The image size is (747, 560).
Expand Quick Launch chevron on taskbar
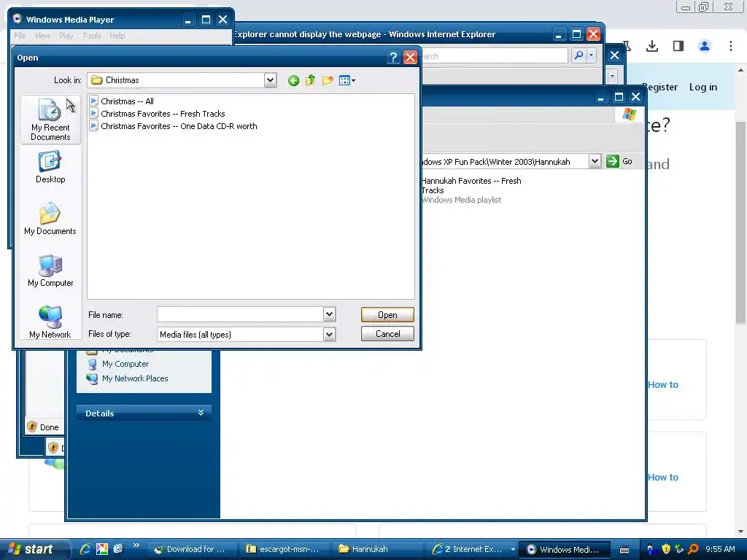136,545
